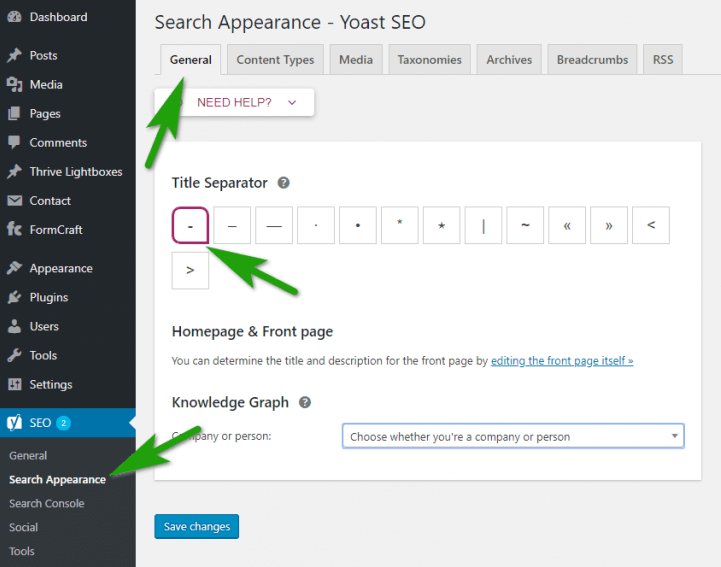The height and width of the screenshot is (567, 721).
Task: Click the Posts pushpin icon
Action: pos(14,55)
